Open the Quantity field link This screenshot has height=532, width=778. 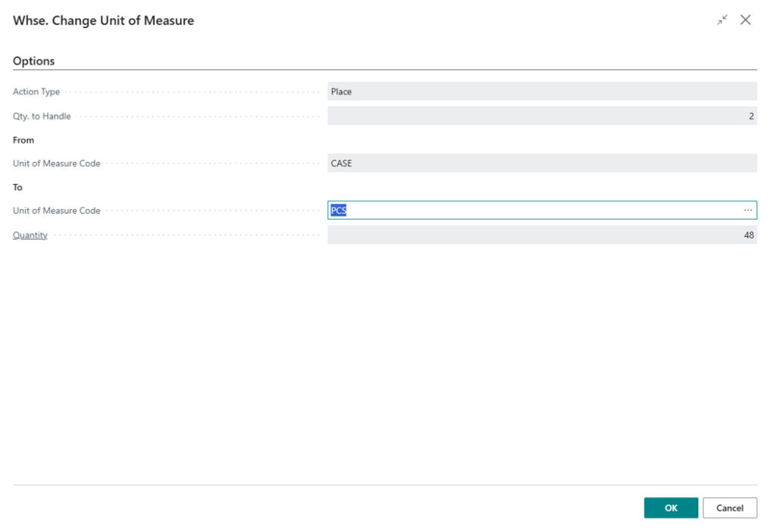click(x=30, y=235)
